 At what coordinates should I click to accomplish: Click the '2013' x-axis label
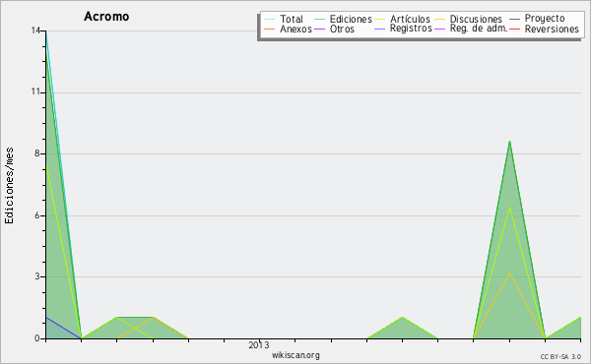[259, 344]
